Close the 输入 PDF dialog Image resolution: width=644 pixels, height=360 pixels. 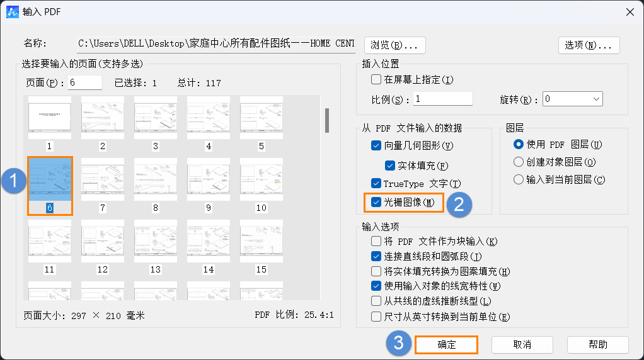(630, 12)
